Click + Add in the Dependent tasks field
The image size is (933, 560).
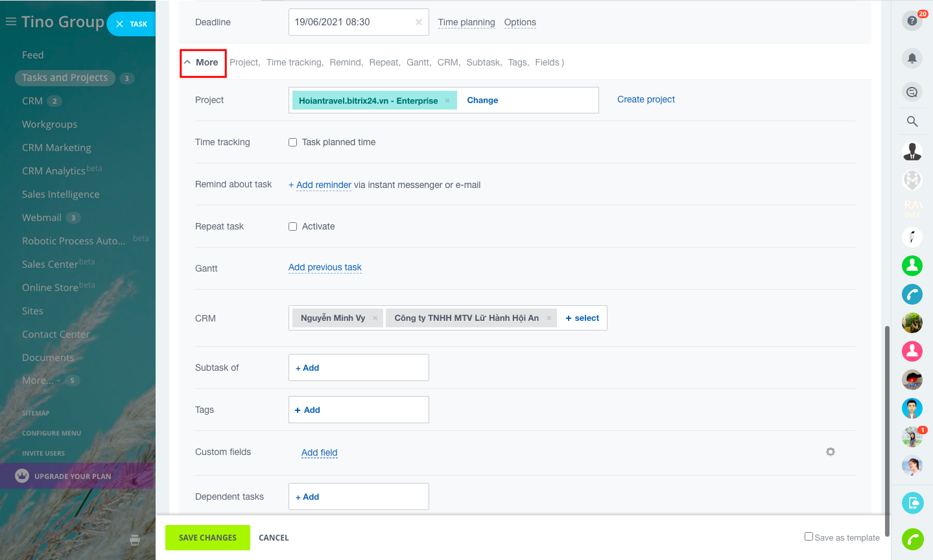click(307, 496)
